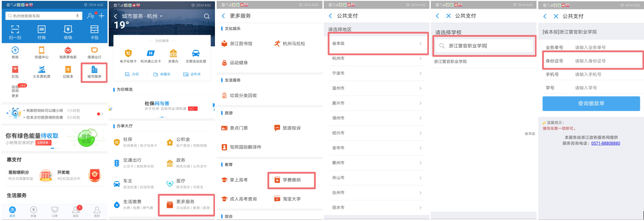Expand the 金华市 region row
The width and height of the screenshot is (644, 221).
[377, 147]
